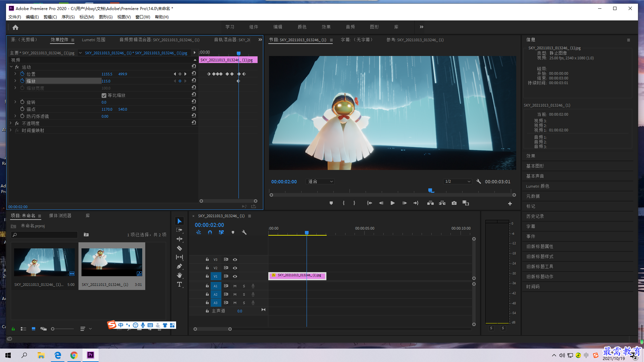Expand the Rotation property
The width and height of the screenshot is (644, 362).
tap(15, 102)
